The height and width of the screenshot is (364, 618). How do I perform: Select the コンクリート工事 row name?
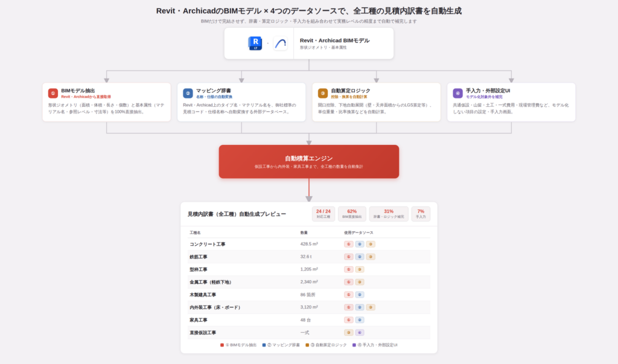click(208, 244)
